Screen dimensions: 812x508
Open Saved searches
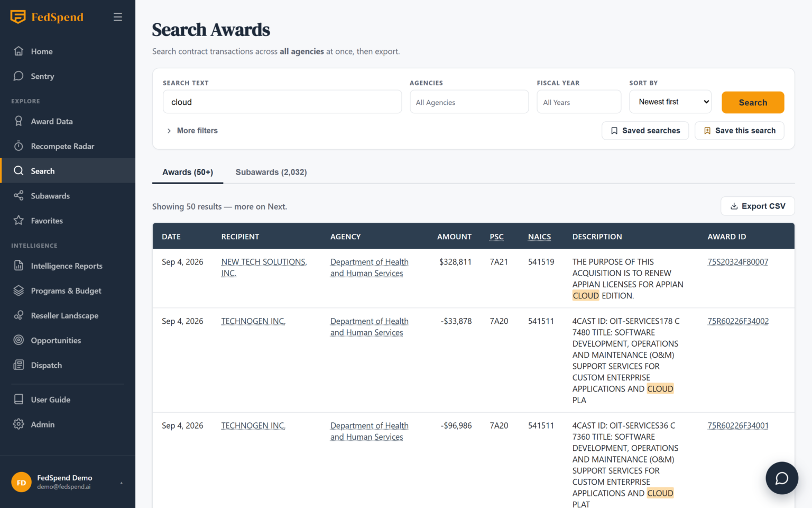tap(645, 131)
